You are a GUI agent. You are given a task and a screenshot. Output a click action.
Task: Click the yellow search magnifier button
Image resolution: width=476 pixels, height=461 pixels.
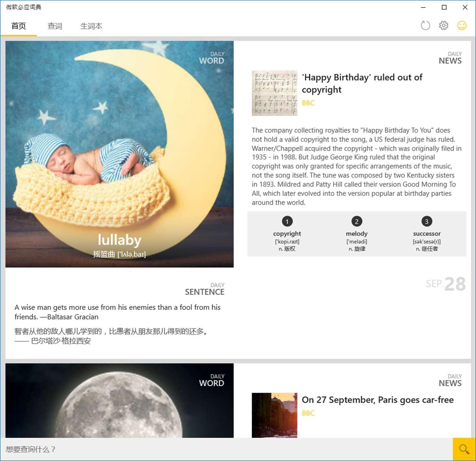click(464, 449)
